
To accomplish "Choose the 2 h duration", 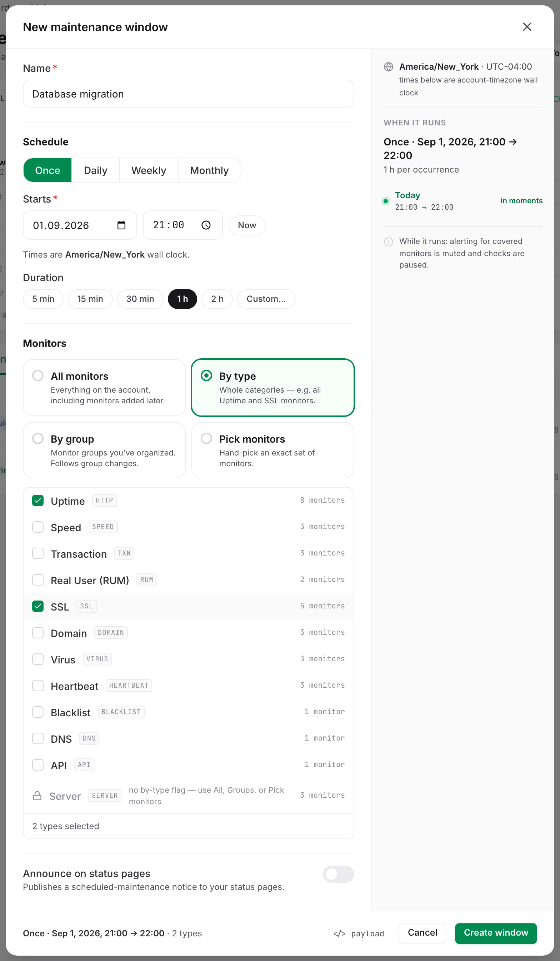I will point(217,299).
